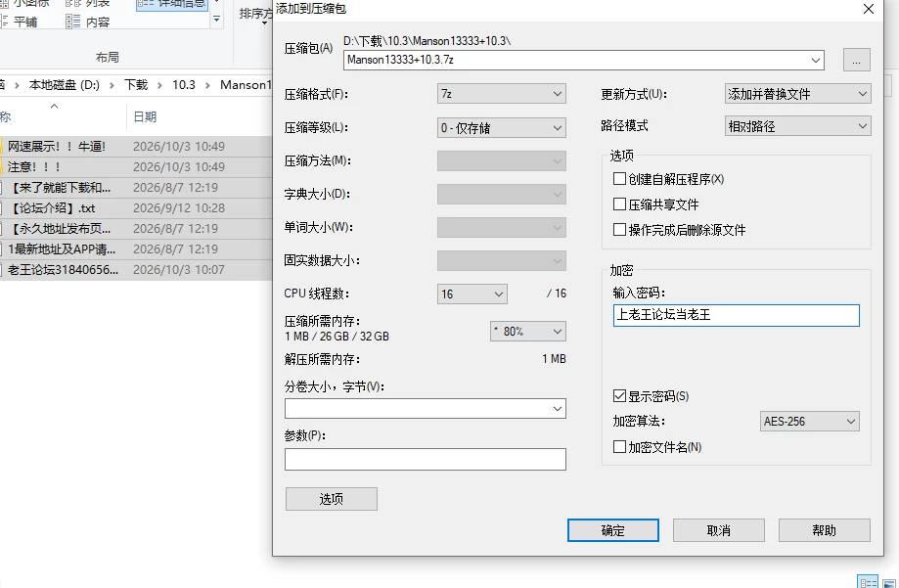Select the 【论坛介绍】.txt file in Explorer
899x588 pixels.
(53, 208)
